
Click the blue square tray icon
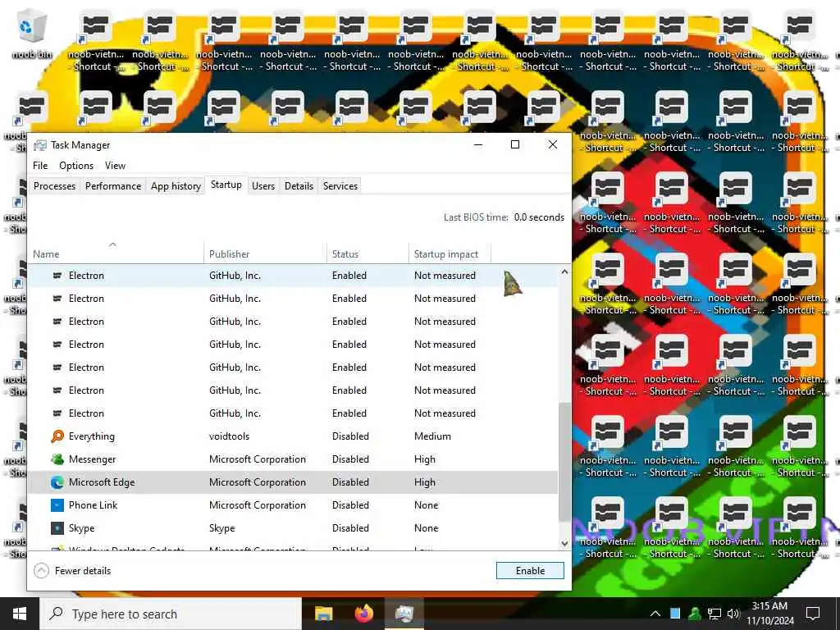(x=675, y=614)
